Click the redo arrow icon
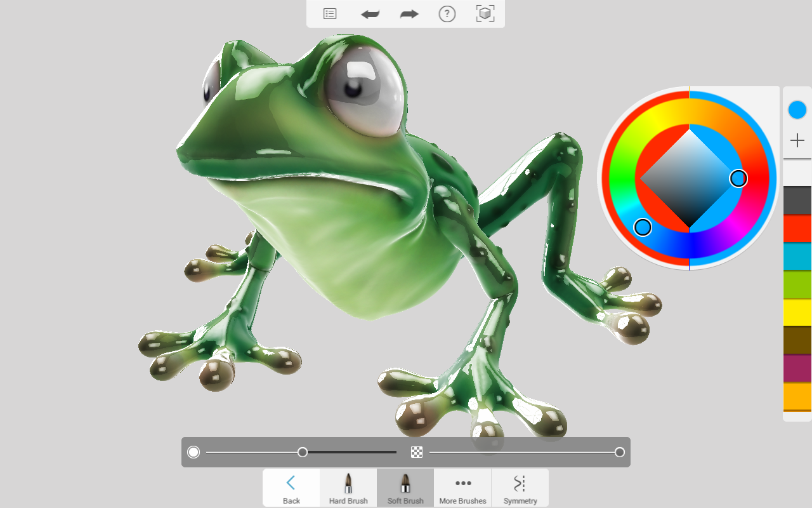 pyautogui.click(x=409, y=14)
